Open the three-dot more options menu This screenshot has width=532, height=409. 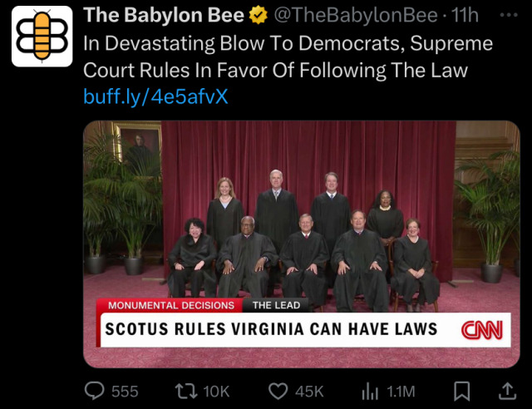[509, 15]
